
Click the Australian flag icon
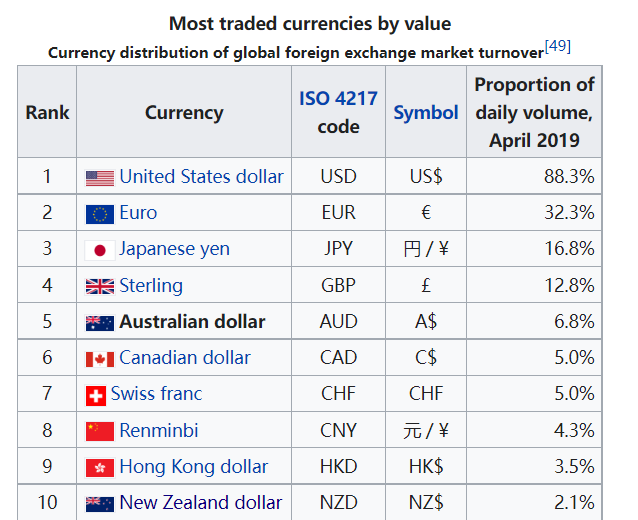click(x=100, y=323)
